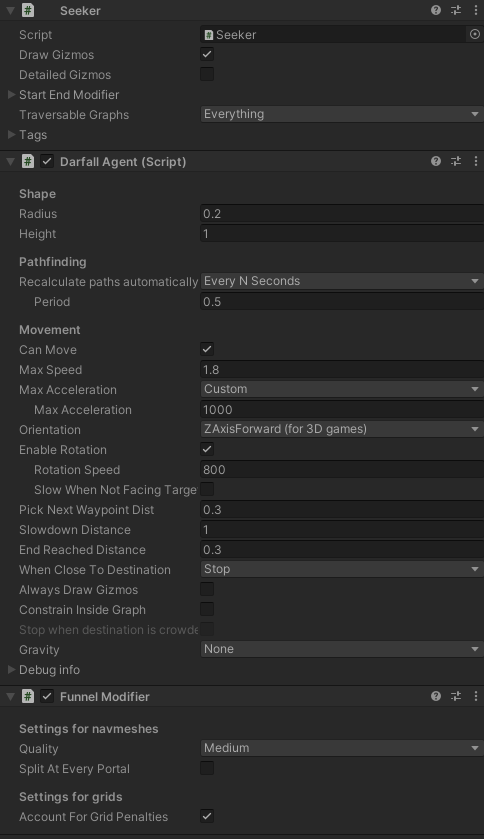Viewport: 484px width, 839px height.
Task: Open Funnel Modifier three-dot context menu
Action: 475,696
